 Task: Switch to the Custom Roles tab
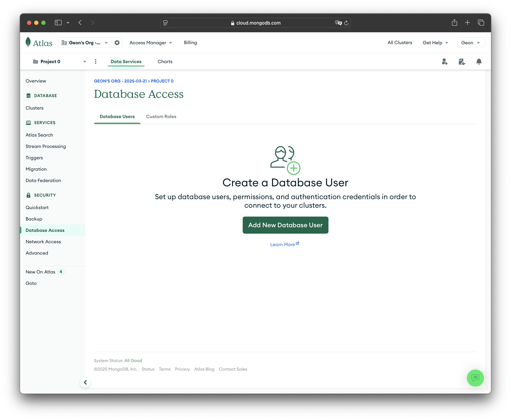pos(161,116)
